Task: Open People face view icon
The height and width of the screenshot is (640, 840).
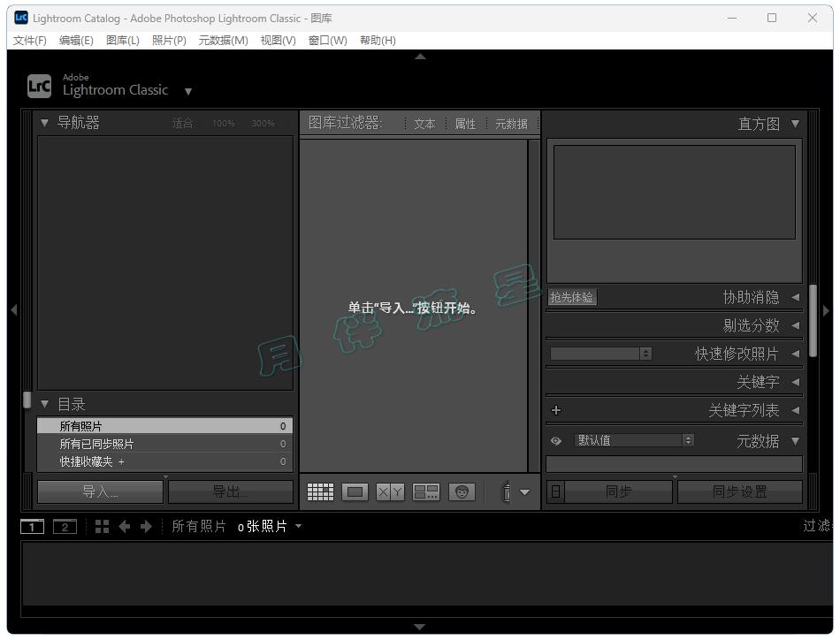Action: tap(462, 492)
